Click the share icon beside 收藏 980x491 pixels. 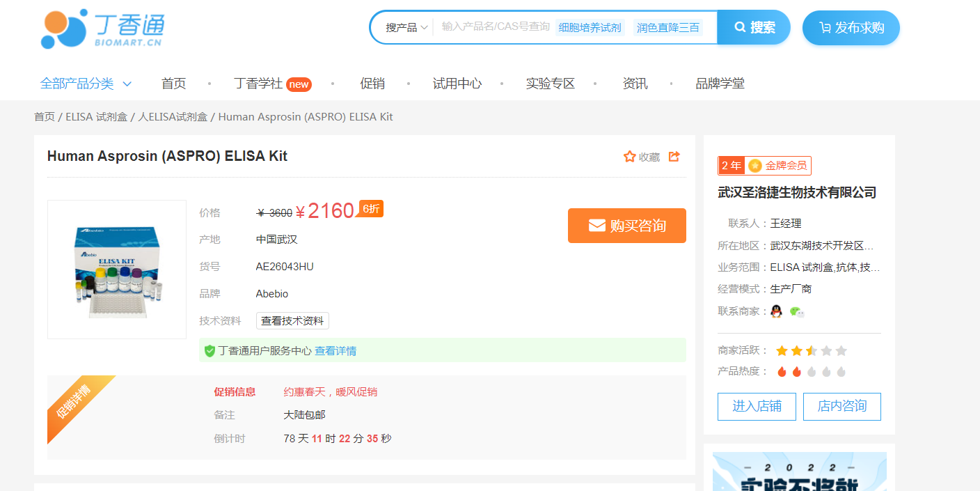coord(674,157)
